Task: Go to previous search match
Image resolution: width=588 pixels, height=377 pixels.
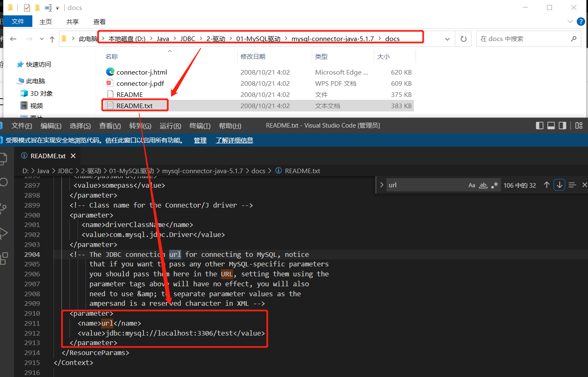Action: 547,185
